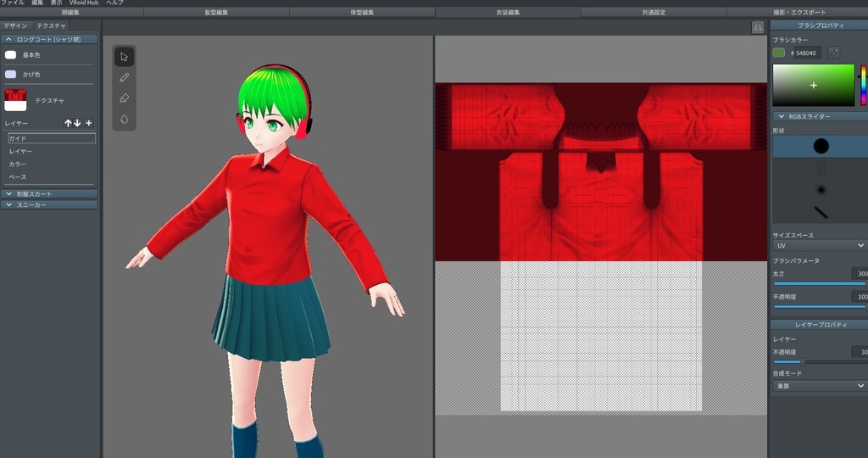
Task: Choose the diagonal line brush shape
Action: click(821, 212)
